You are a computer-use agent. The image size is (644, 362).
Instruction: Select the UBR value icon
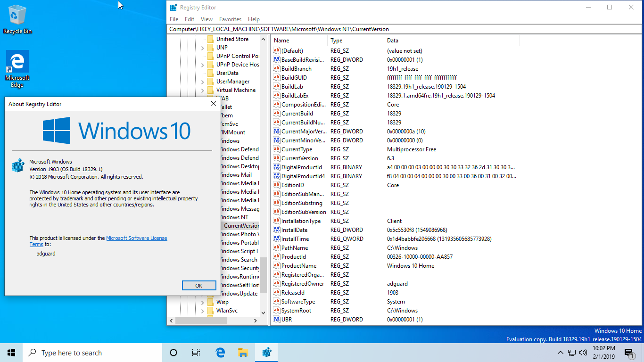point(277,320)
